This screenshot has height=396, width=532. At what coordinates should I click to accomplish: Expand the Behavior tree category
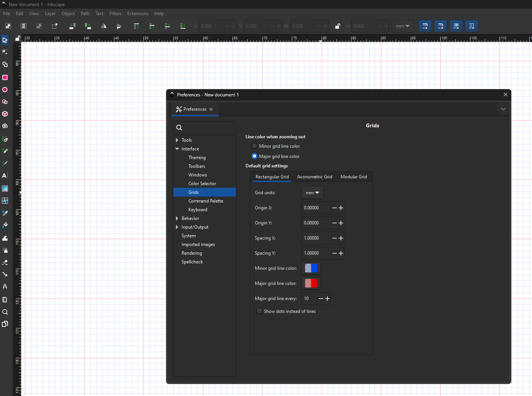click(177, 218)
